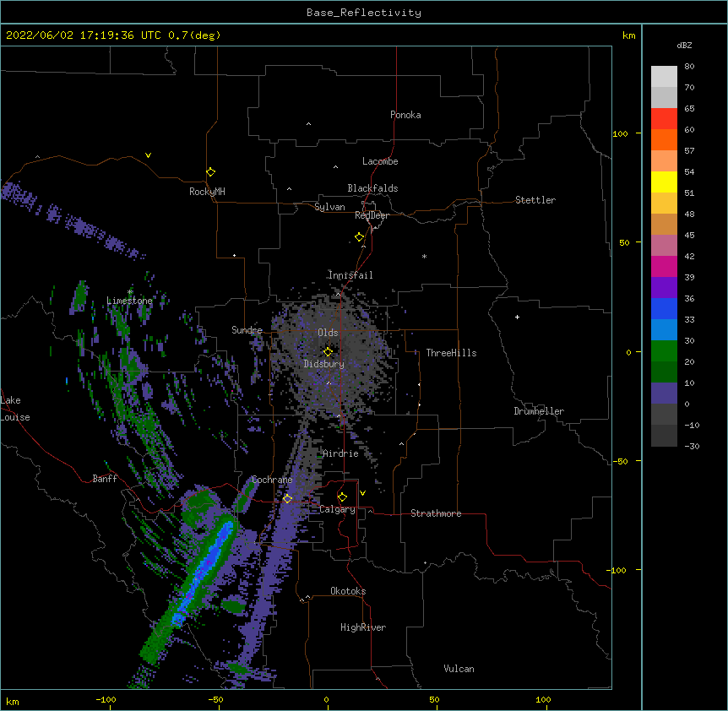
Task: Click the ThreeHills town label
Action: [451, 353]
